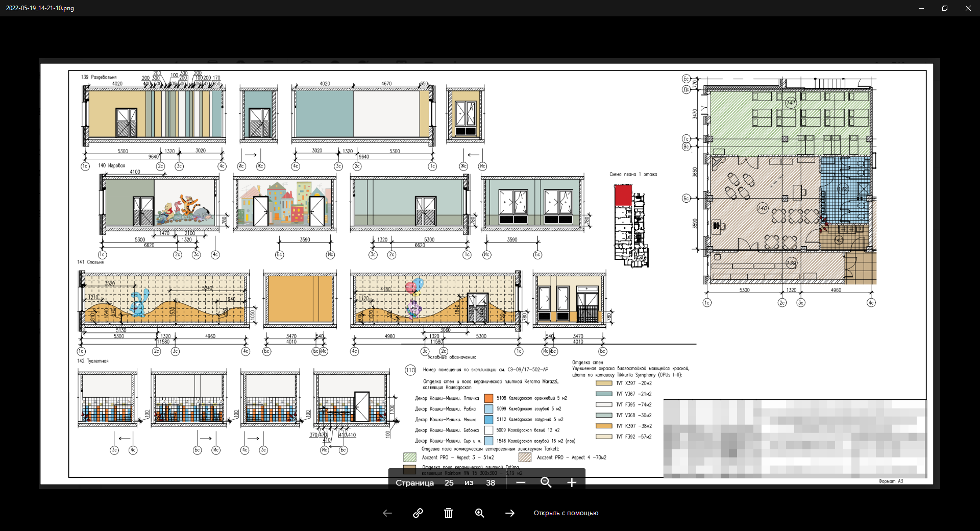Minimize the image viewer window
980x531 pixels.
click(x=921, y=8)
